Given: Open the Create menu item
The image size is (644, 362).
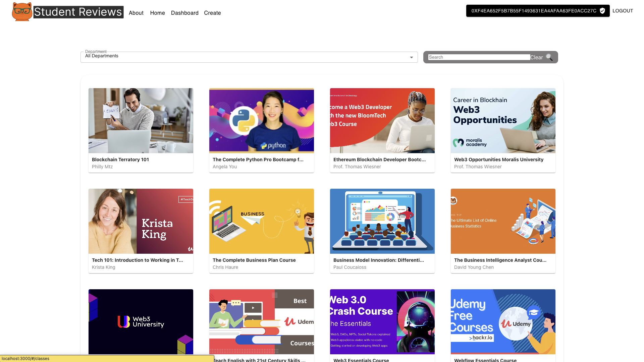Looking at the screenshot, I should point(212,13).
